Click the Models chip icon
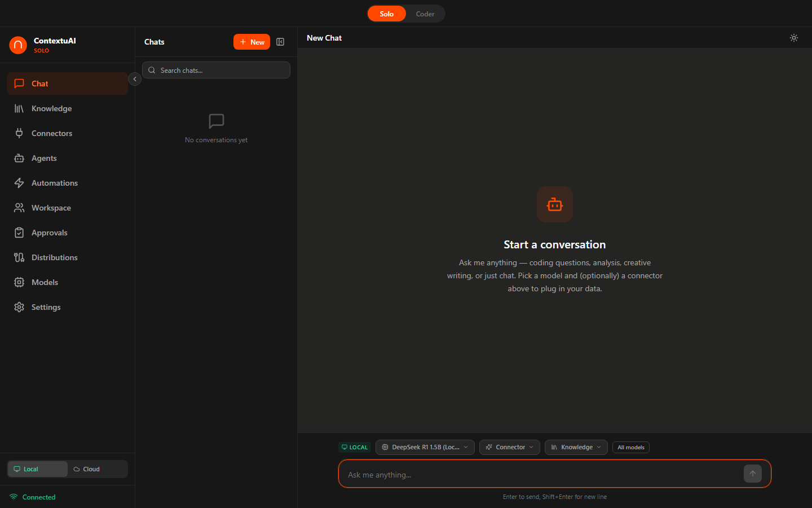 [19, 282]
